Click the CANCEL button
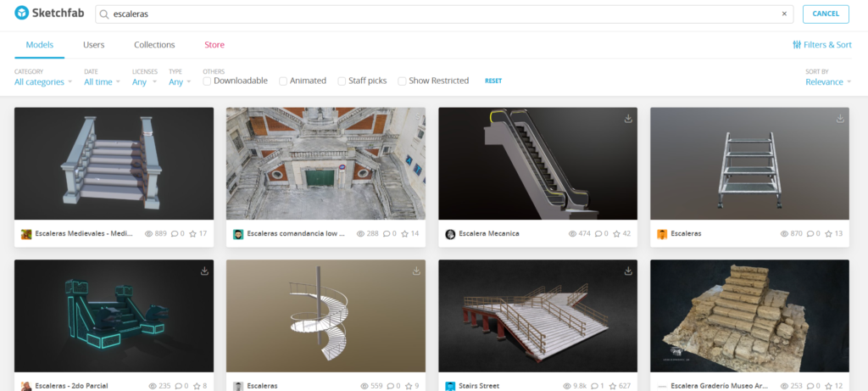This screenshot has height=391, width=868. [826, 14]
